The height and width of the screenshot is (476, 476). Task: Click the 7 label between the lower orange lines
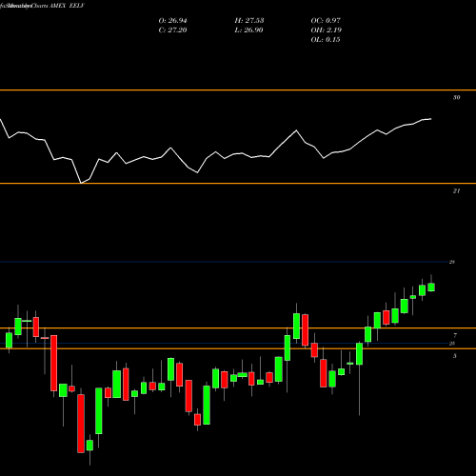[455, 335]
